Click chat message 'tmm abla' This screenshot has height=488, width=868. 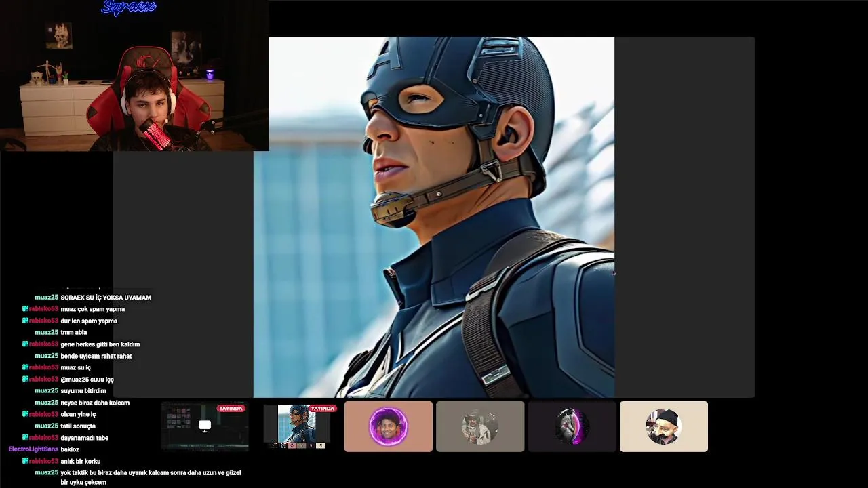(74, 333)
